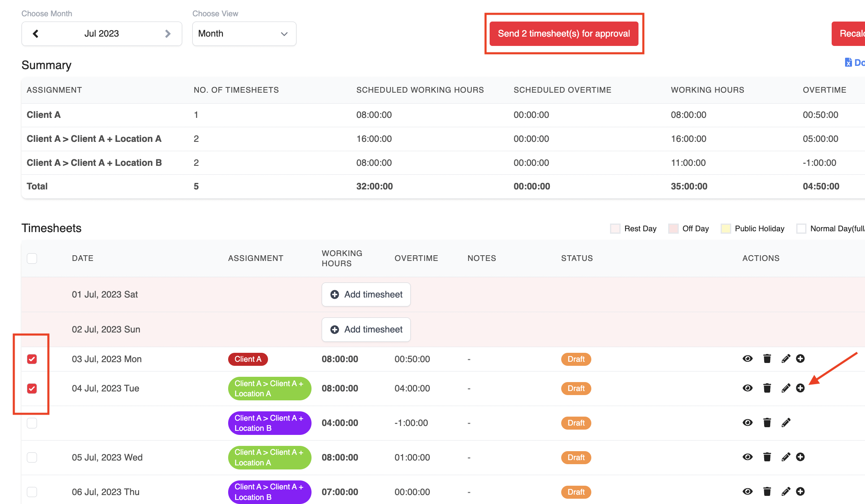Delete the 04 Jul Location A timesheet
The height and width of the screenshot is (504, 865).
click(x=767, y=388)
